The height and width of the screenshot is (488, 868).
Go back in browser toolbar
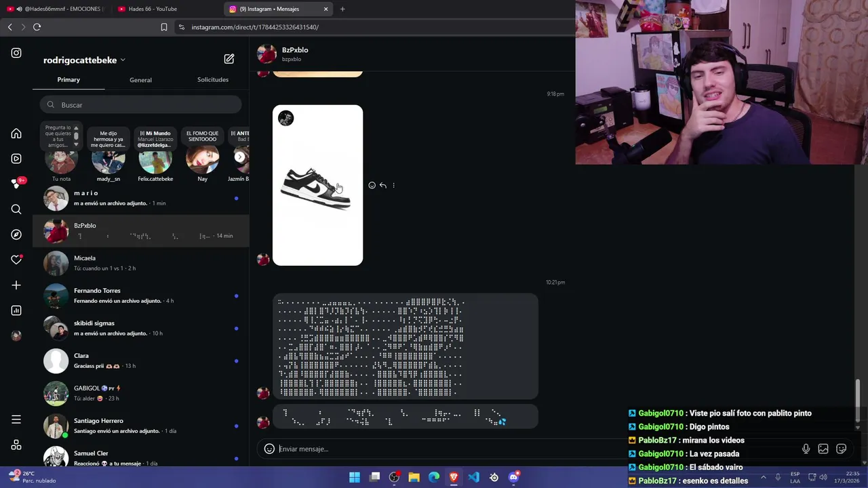pos(9,27)
